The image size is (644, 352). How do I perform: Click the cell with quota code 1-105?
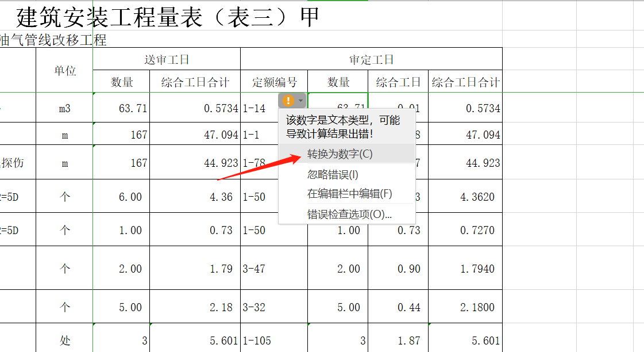[x=274, y=340]
